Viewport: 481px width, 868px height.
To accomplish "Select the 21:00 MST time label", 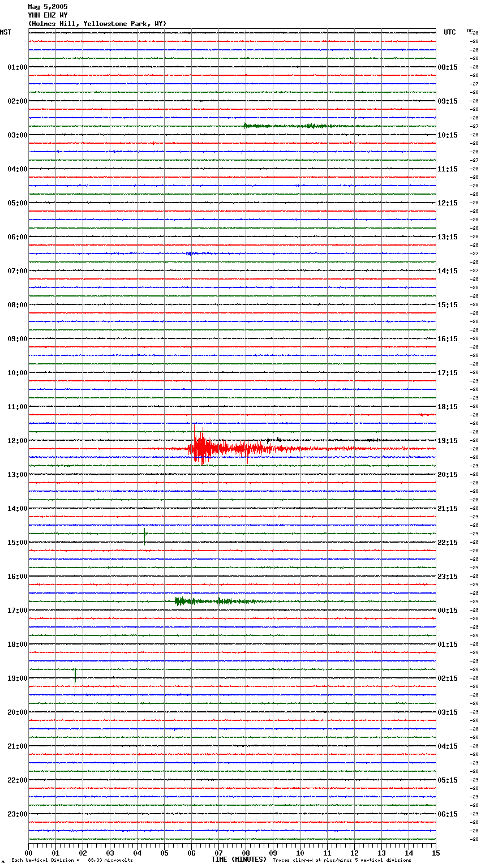I will (x=18, y=746).
